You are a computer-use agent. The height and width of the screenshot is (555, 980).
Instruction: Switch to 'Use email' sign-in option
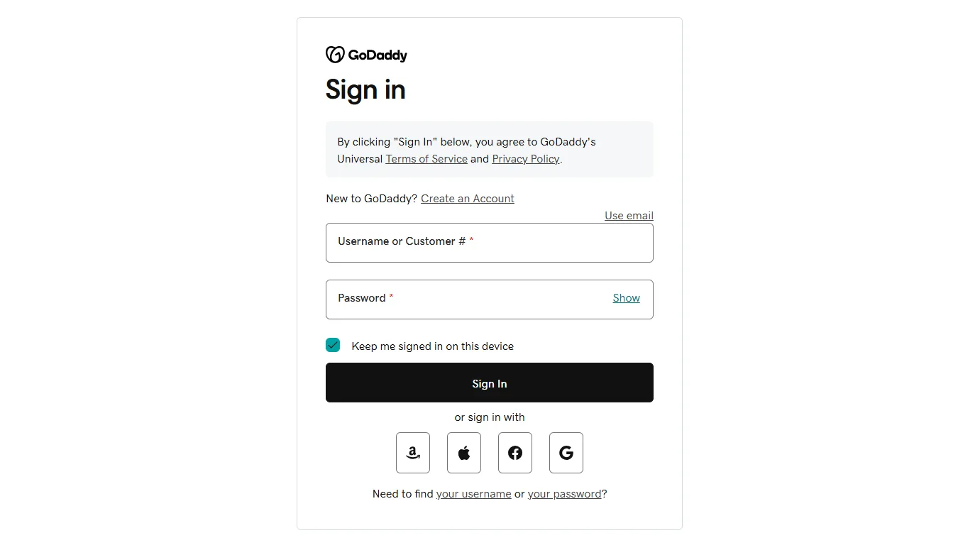[x=629, y=216]
